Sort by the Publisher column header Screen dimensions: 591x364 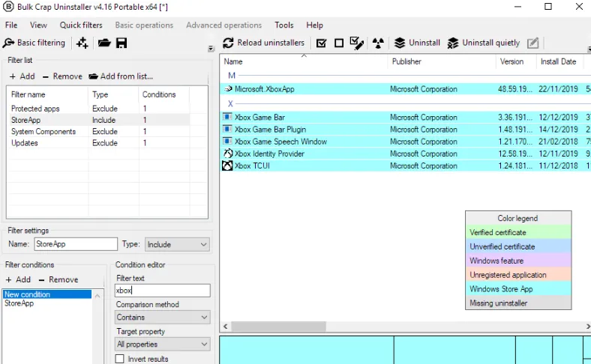tap(442, 61)
